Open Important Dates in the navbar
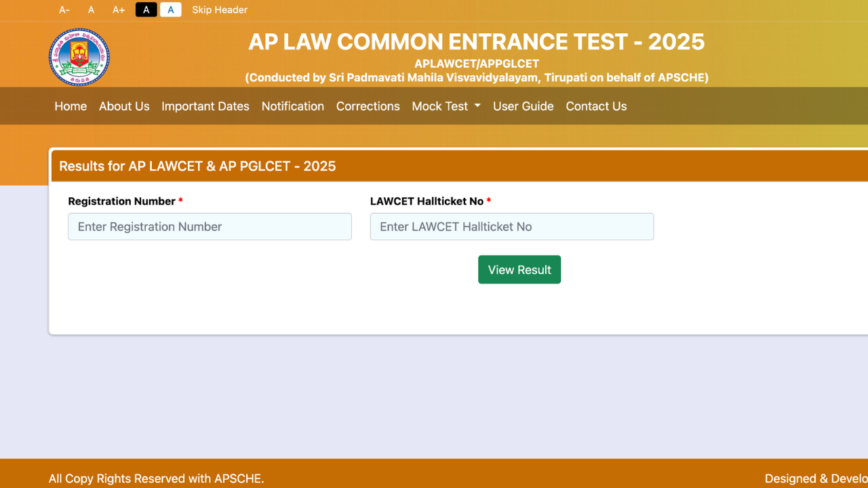The height and width of the screenshot is (488, 868). pyautogui.click(x=205, y=106)
